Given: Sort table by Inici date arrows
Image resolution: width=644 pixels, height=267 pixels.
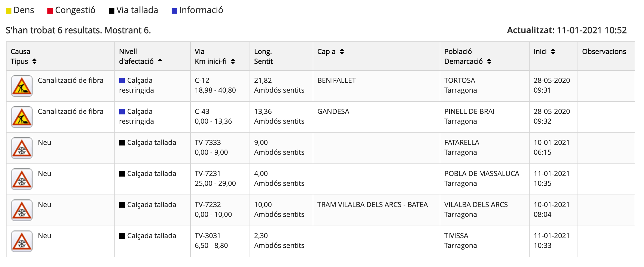Looking at the screenshot, I should 553,51.
